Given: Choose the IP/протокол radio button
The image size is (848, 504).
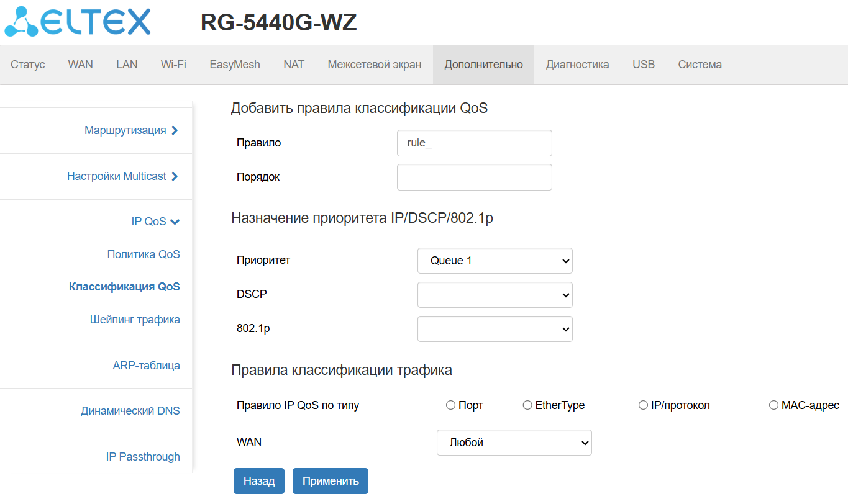Looking at the screenshot, I should point(643,405).
